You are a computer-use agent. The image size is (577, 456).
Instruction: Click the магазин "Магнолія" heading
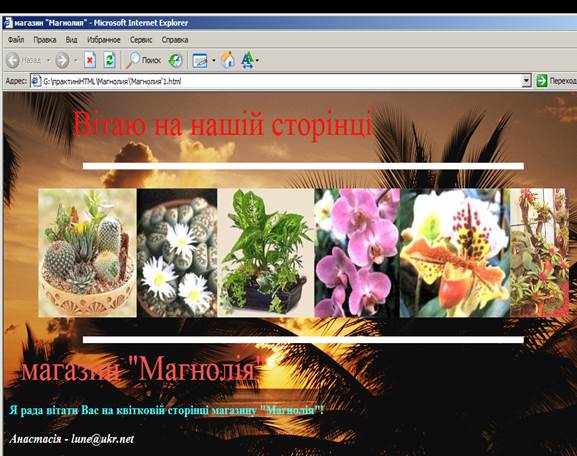pyautogui.click(x=142, y=369)
